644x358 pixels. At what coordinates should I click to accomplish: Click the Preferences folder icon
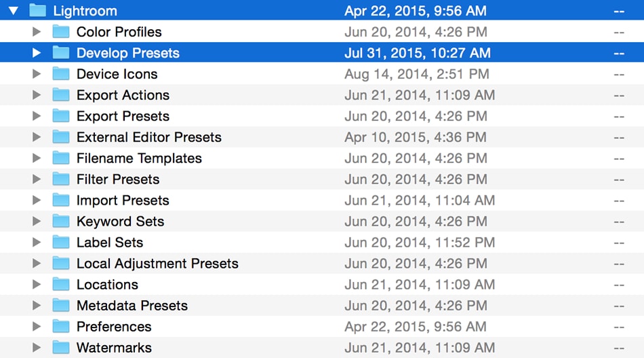click(x=61, y=326)
